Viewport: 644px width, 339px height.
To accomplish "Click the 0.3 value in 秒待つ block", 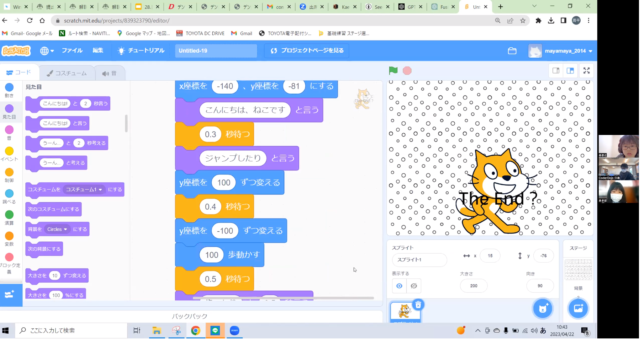I will coord(210,134).
